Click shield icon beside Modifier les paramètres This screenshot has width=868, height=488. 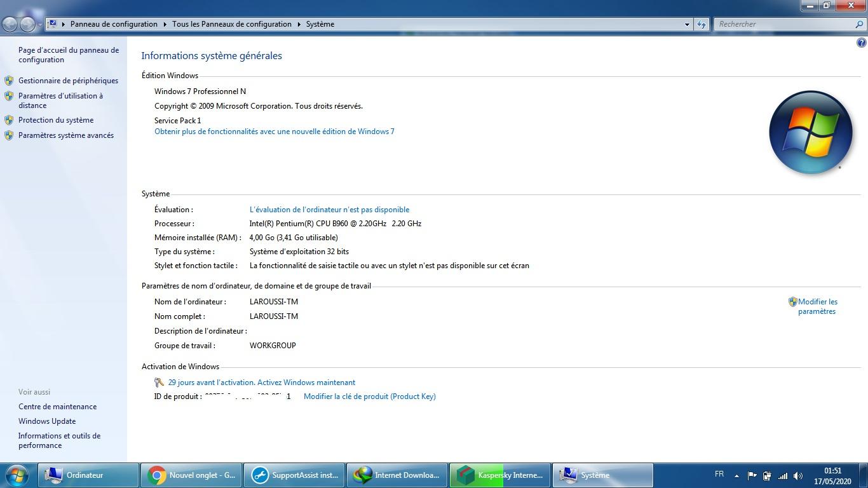[x=792, y=302]
